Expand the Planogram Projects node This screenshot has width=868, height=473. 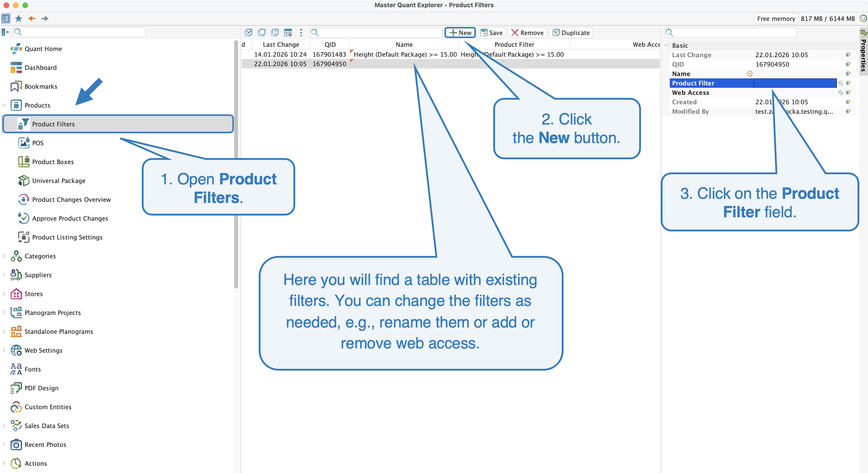point(4,313)
